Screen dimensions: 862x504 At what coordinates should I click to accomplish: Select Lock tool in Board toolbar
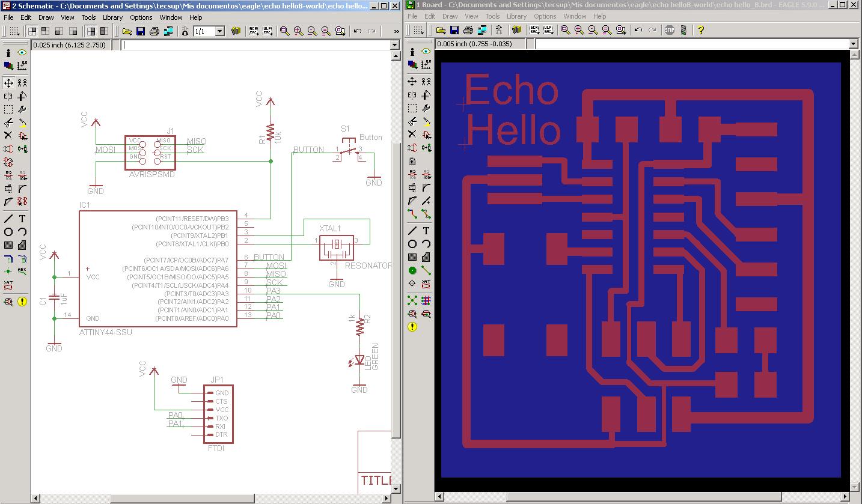(412, 161)
